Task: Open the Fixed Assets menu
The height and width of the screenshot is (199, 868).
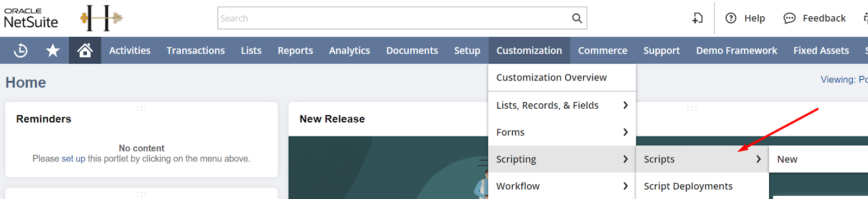Action: (821, 51)
